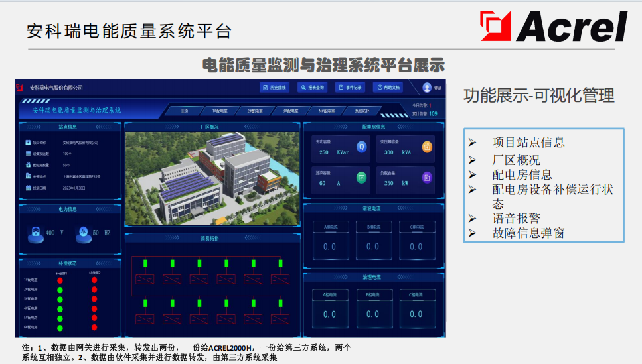This screenshot has width=642, height=364.
Task: Open the 帮助文档 help document button
Action: pyautogui.click(x=388, y=87)
